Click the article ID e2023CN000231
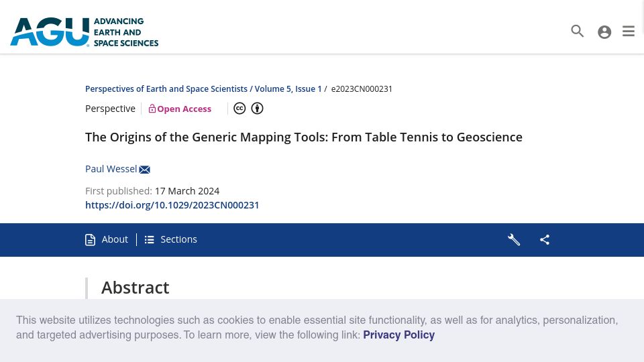The height and width of the screenshot is (362, 644). [x=362, y=89]
